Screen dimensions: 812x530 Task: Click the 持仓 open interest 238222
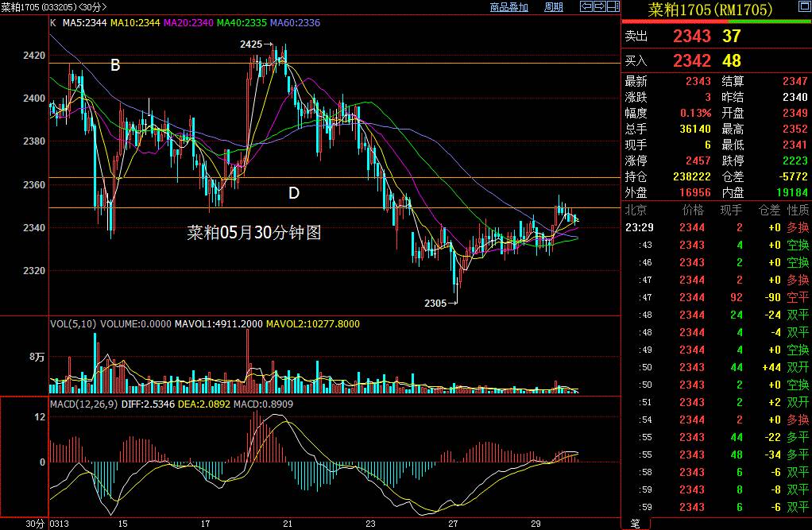pyautogui.click(x=692, y=176)
